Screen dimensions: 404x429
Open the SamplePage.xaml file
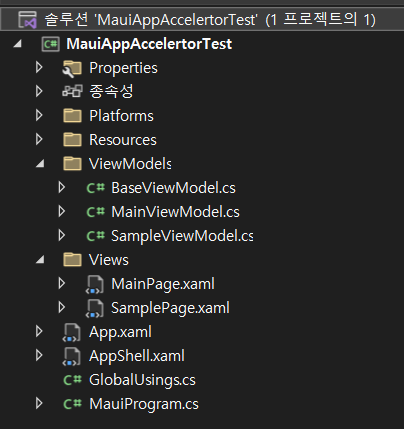(170, 308)
